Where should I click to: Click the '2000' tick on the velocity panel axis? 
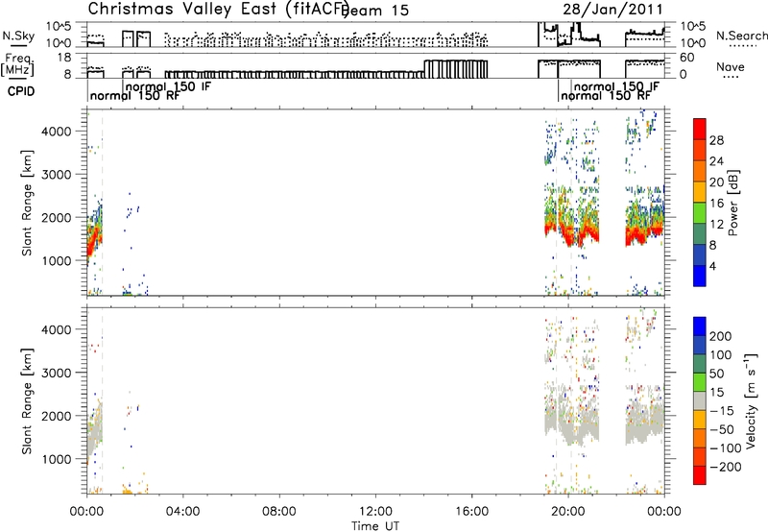click(x=57, y=417)
